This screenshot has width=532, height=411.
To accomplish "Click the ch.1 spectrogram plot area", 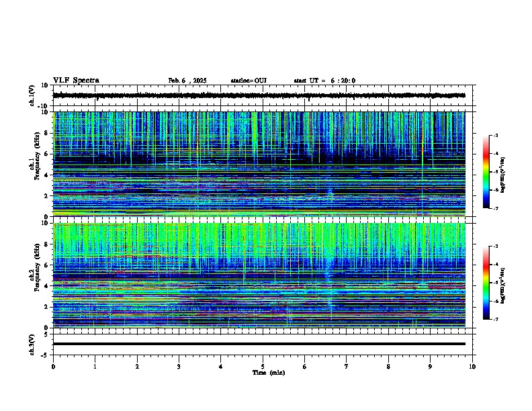I will click(x=259, y=164).
